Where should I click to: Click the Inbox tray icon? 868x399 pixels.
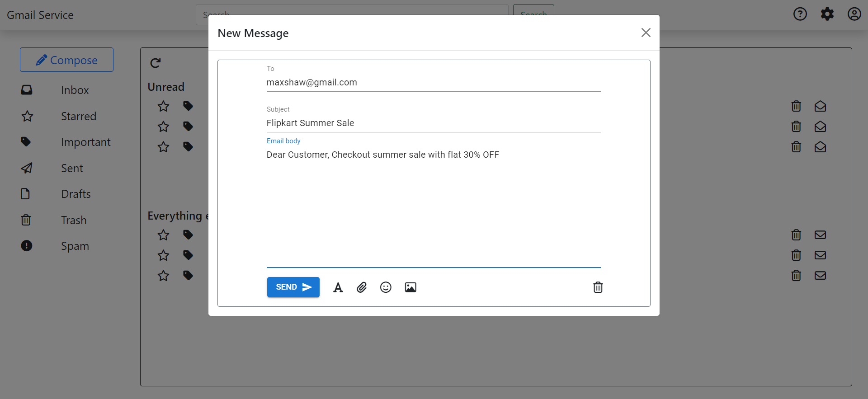[27, 90]
